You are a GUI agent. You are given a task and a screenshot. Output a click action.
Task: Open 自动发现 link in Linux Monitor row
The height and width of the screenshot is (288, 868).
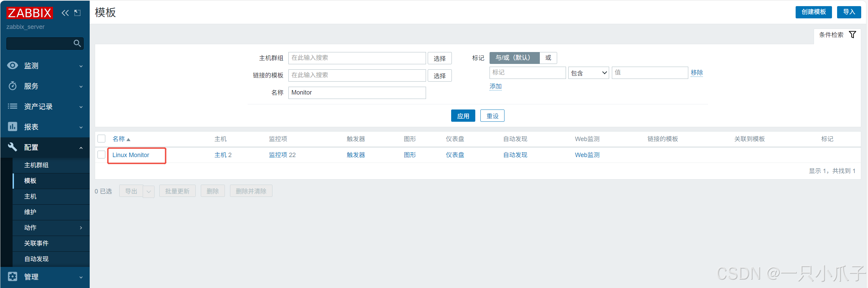[x=515, y=155]
